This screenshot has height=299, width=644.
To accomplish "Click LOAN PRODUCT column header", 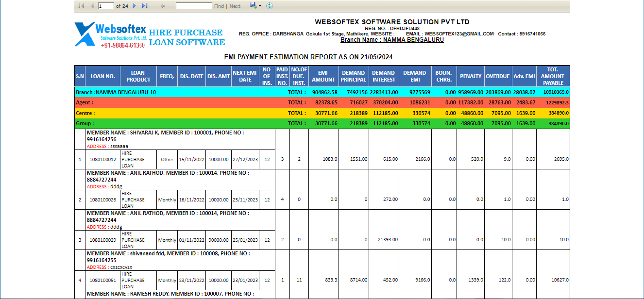I will (138, 76).
